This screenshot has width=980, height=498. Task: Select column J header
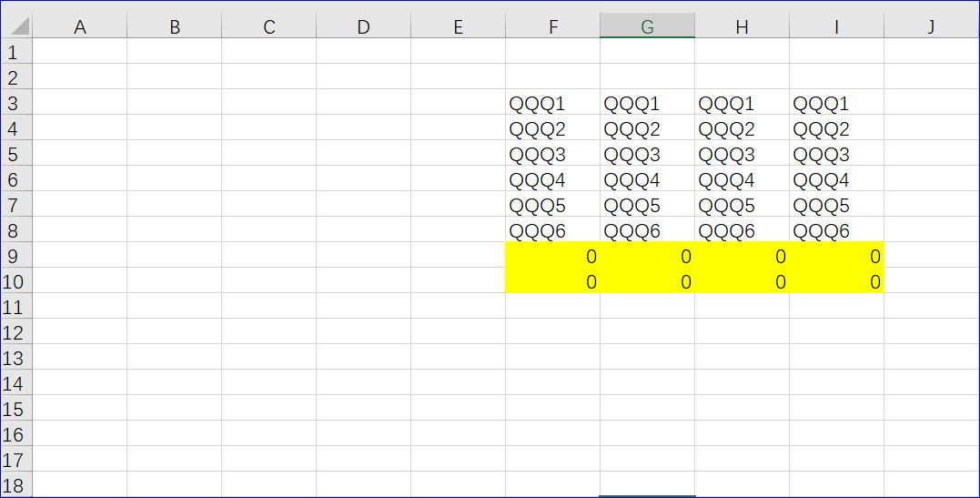[x=931, y=26]
